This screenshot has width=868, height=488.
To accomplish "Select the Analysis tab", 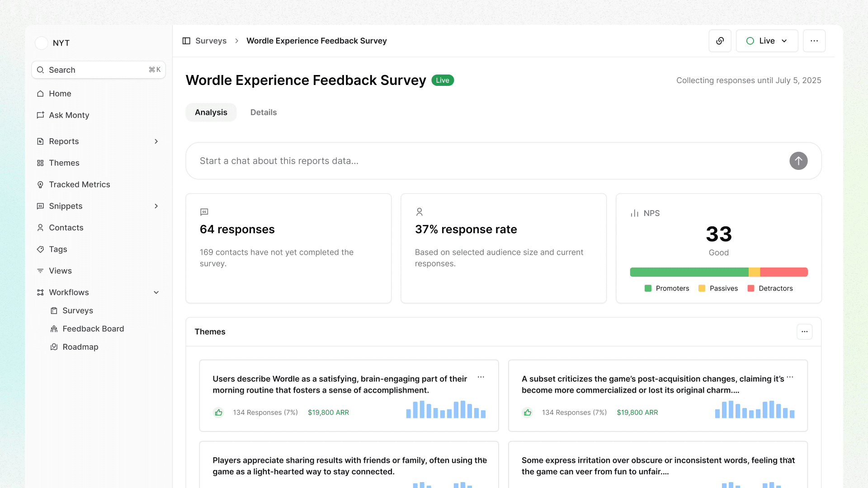I will click(x=211, y=113).
